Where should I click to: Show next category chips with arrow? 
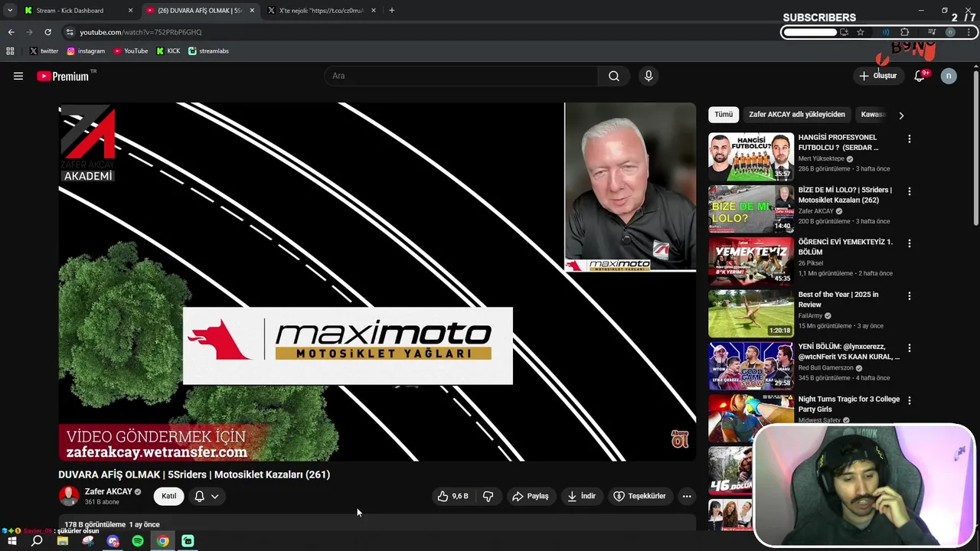pos(901,116)
